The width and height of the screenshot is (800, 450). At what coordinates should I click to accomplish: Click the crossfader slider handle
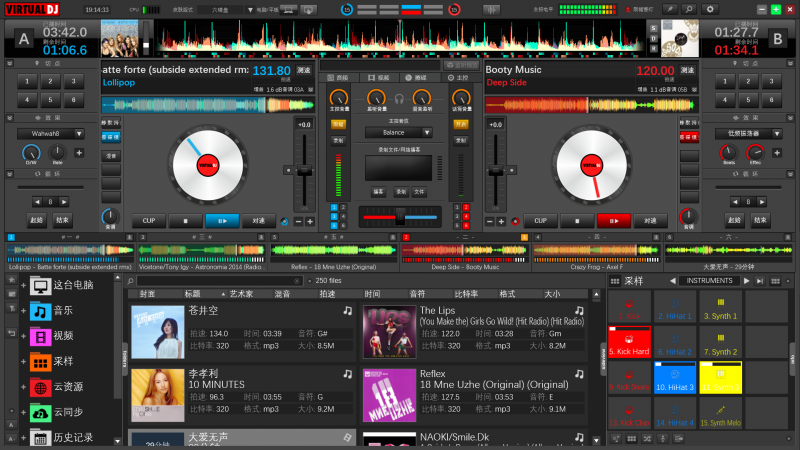tap(401, 217)
